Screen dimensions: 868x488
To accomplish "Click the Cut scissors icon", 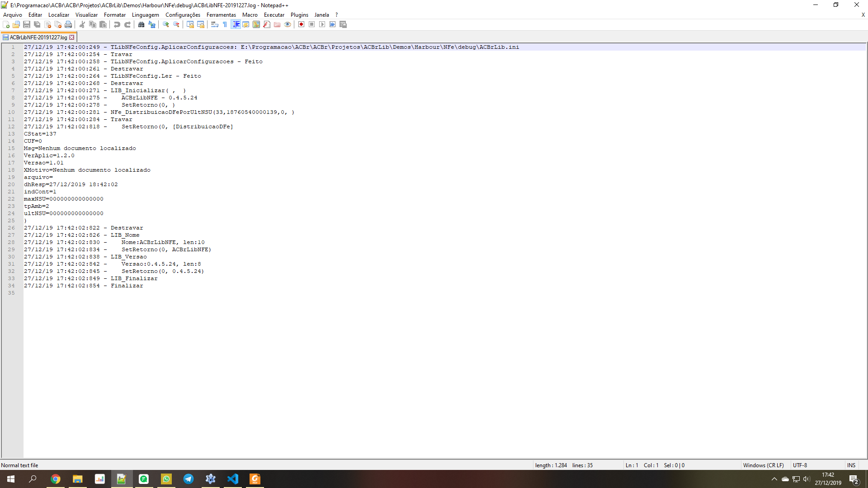I will coord(82,24).
